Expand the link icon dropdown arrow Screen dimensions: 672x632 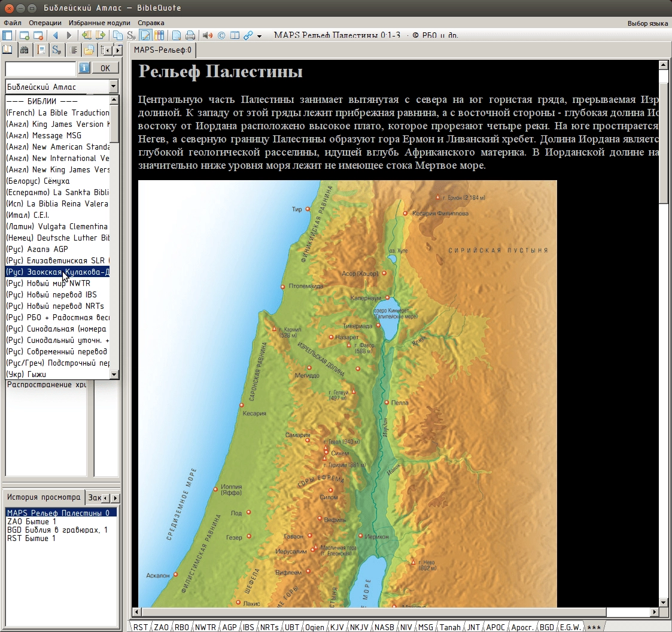[x=259, y=36]
